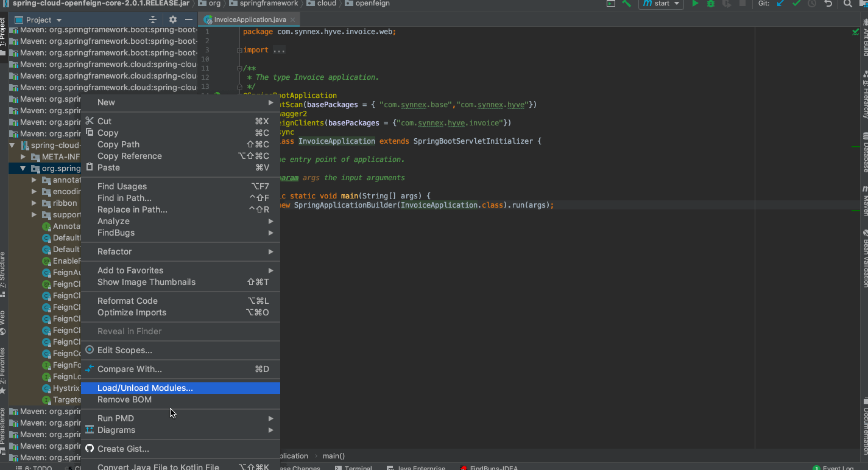Open the Terminal tool window

[x=353, y=468]
